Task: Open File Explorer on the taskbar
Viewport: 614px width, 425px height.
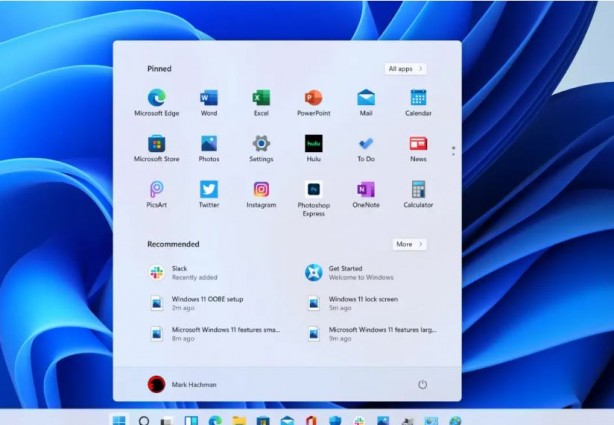Action: (239, 421)
